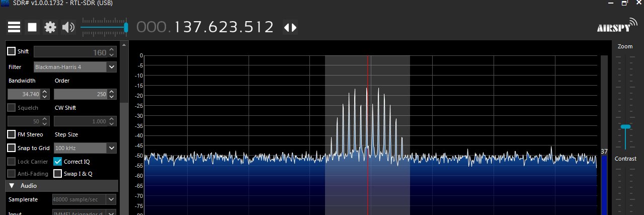Click the Bandwidth stepper arrows

click(45, 94)
